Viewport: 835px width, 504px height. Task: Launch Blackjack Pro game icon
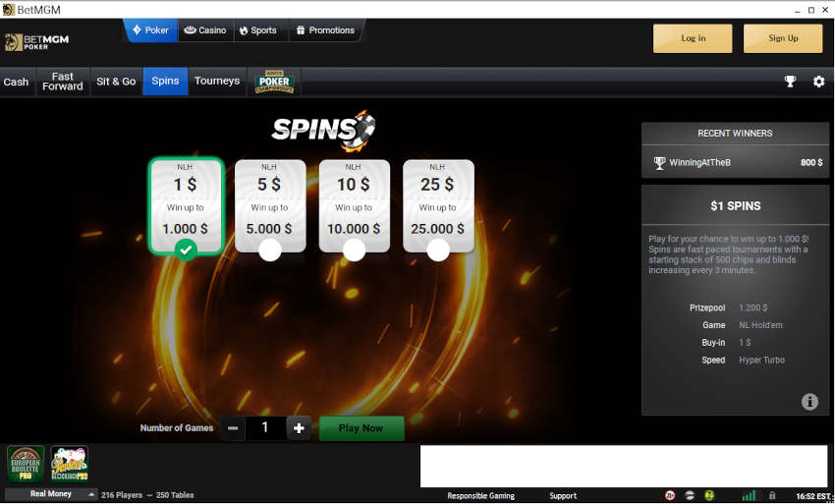69,464
